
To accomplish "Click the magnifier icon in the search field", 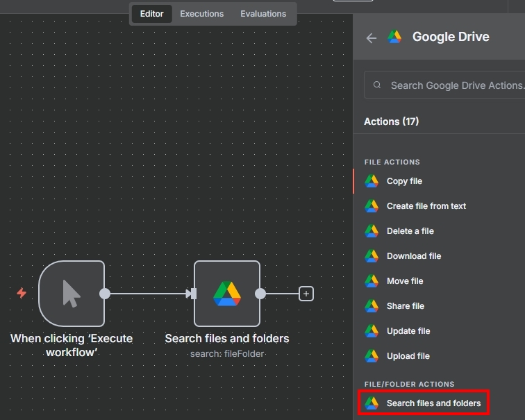I will tap(377, 85).
